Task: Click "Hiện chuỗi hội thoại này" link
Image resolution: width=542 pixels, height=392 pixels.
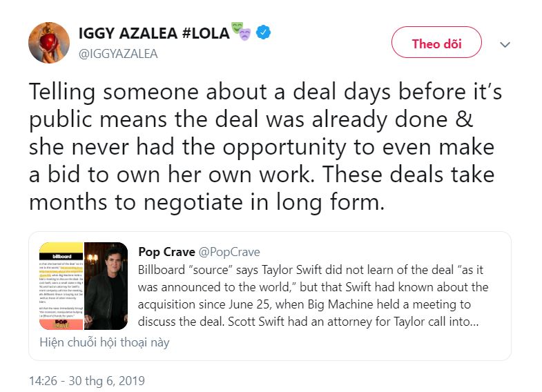Action: [x=104, y=342]
